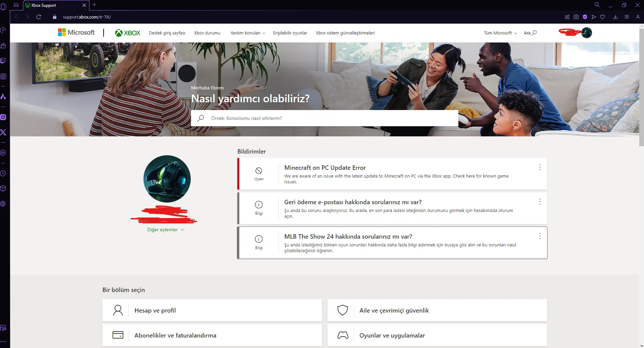The image size is (644, 348).
Task: Open the privacy shield icon in address bar
Action: coord(585,17)
